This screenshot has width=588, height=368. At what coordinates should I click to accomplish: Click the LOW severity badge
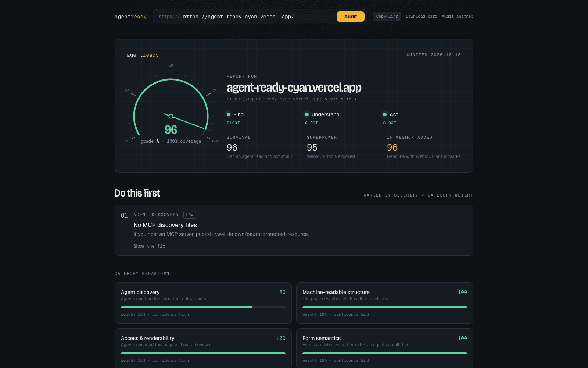[x=190, y=215]
